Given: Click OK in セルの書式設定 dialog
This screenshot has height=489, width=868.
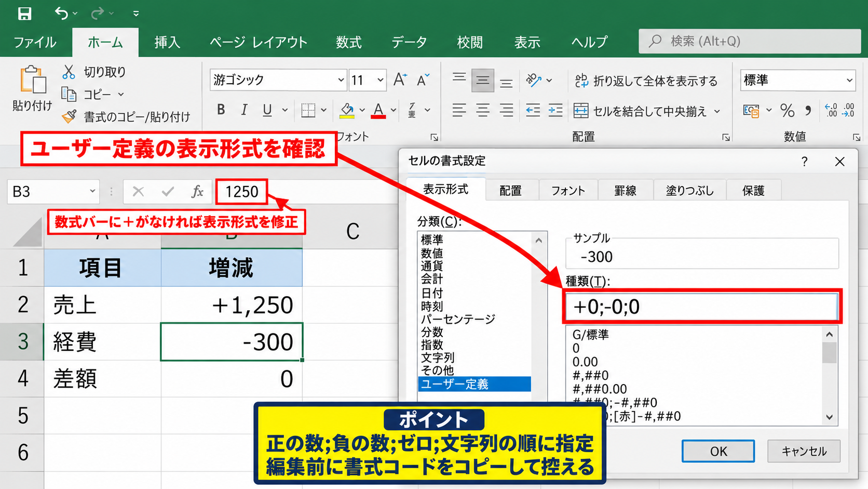Looking at the screenshot, I should (x=718, y=451).
